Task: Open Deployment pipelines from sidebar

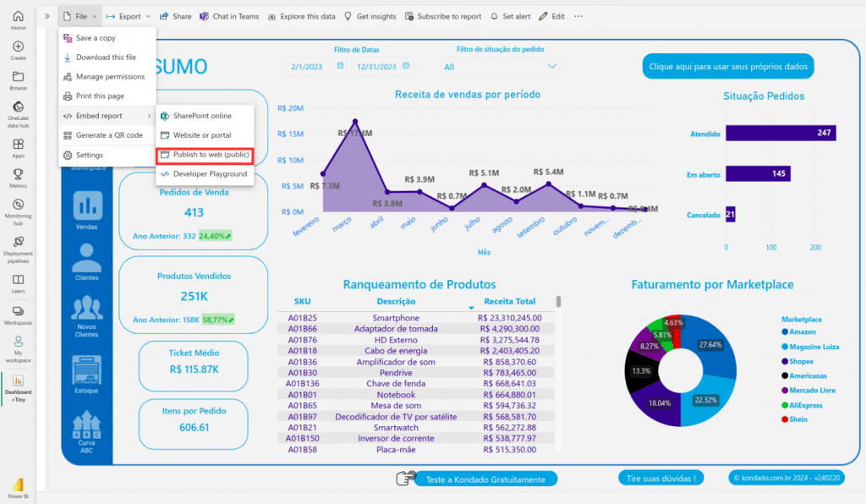Action: pyautogui.click(x=18, y=245)
